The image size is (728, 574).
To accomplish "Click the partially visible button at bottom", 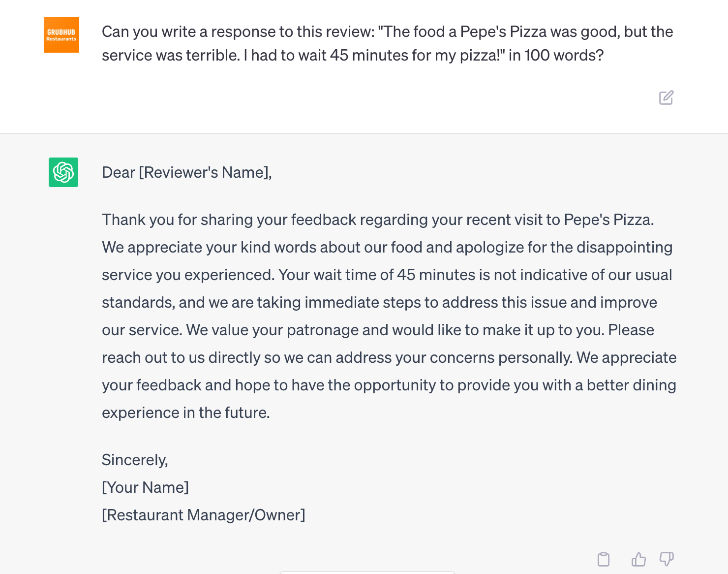I will (x=367, y=573).
